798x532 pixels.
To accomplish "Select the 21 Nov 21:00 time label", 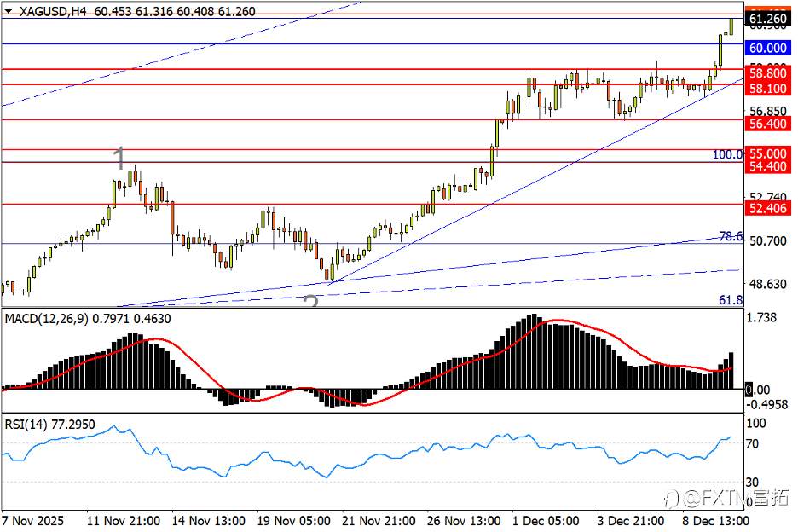I will 379,521.
